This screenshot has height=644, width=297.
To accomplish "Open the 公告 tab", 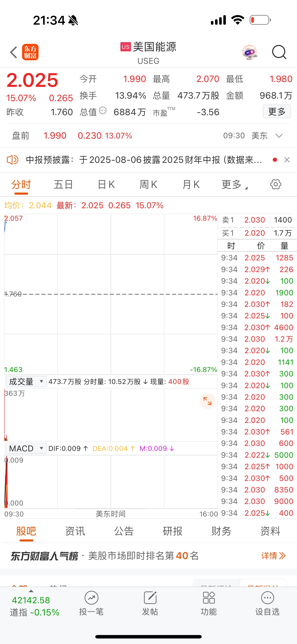I will click(x=124, y=531).
